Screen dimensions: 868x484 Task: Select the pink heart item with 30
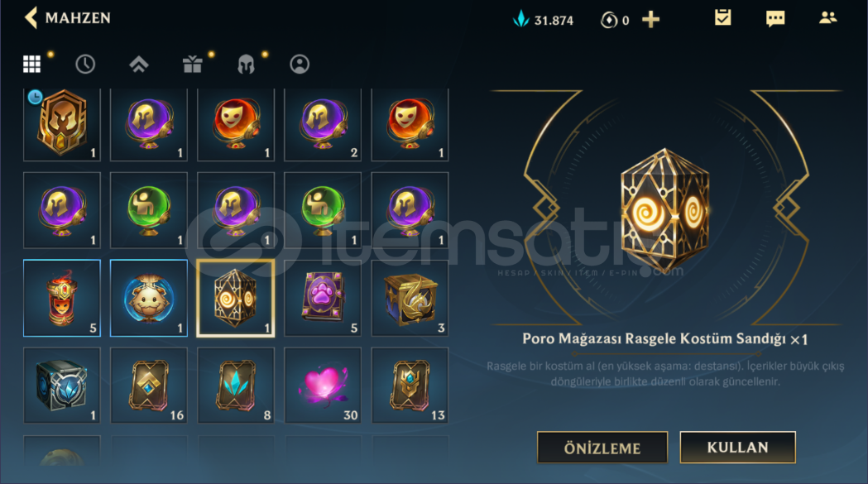tap(323, 386)
